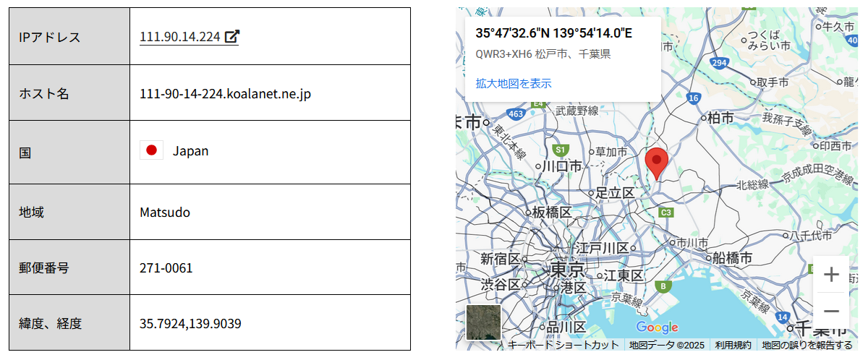Click the 緯度、経度 header cell
This screenshot has height=360, width=868.
[x=69, y=323]
